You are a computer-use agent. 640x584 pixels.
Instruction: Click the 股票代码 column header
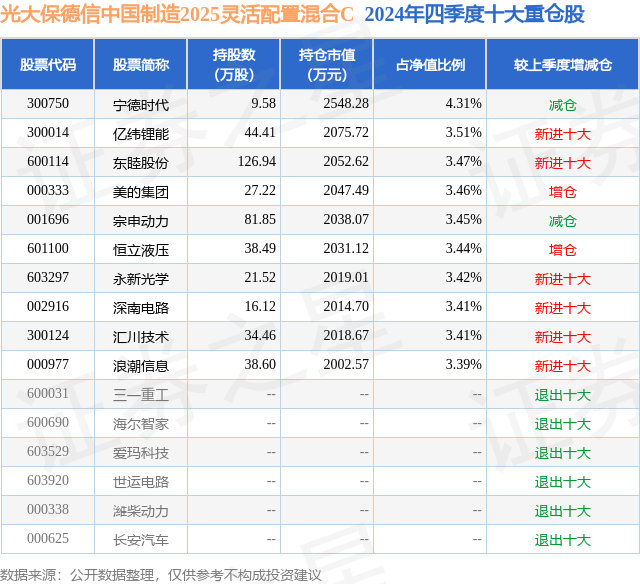pos(48,64)
